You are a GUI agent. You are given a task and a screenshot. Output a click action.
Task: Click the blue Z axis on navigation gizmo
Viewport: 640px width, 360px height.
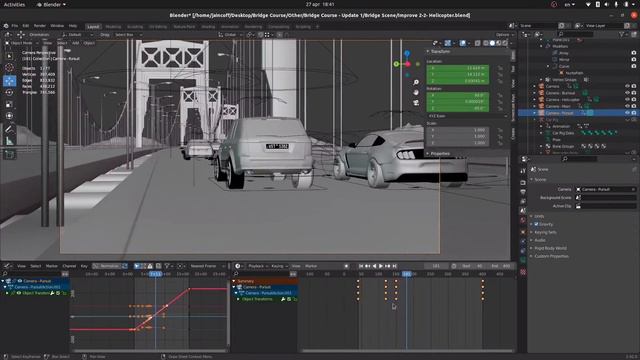pyautogui.click(x=407, y=53)
